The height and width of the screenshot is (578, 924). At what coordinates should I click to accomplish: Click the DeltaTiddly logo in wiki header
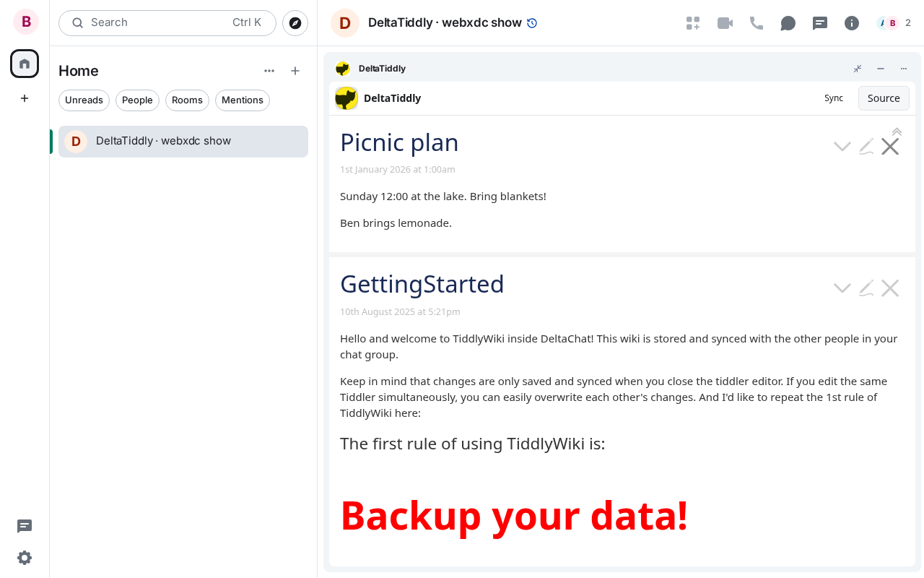coord(346,98)
